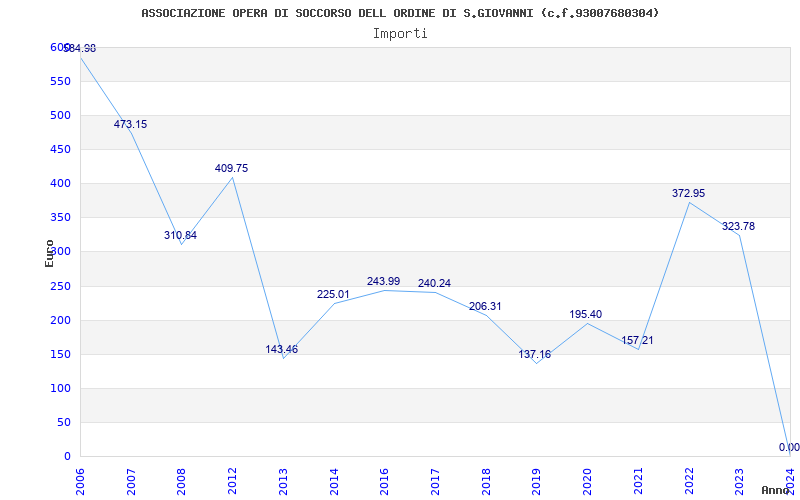Viewport: 800px width, 500px height.
Task: Click the y-axis value 400
Action: pos(60,184)
